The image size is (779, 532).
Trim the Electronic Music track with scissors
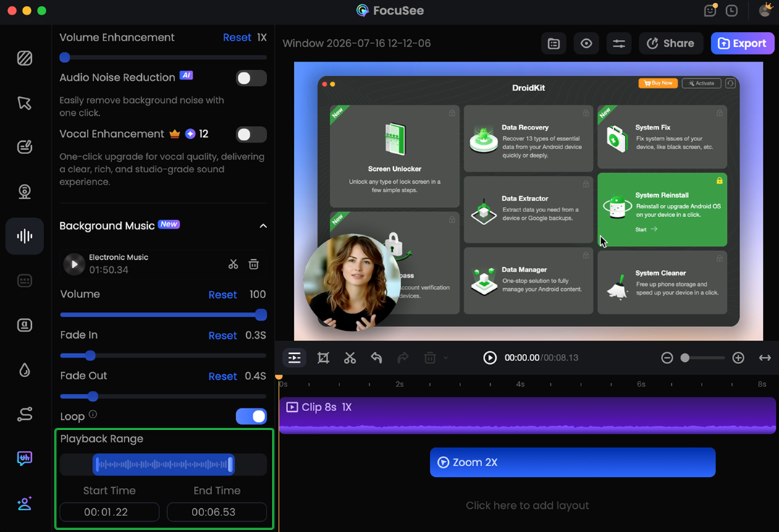point(233,264)
